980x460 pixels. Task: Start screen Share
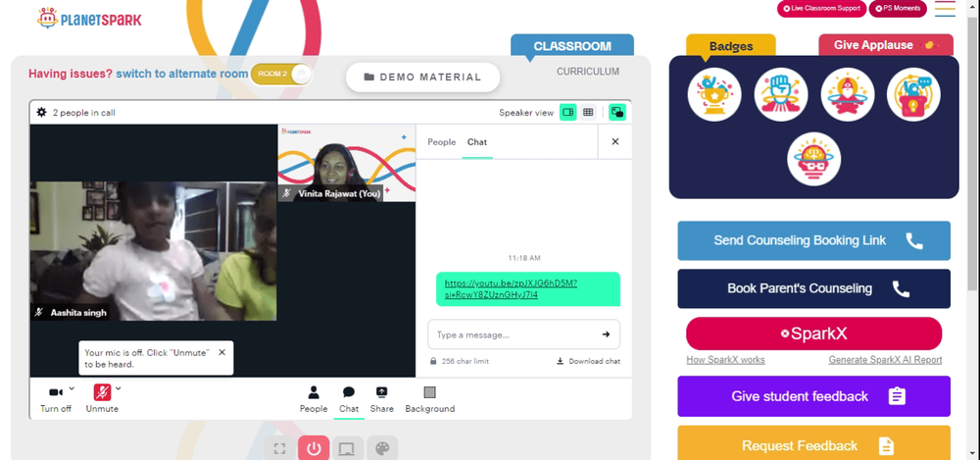pyautogui.click(x=381, y=399)
